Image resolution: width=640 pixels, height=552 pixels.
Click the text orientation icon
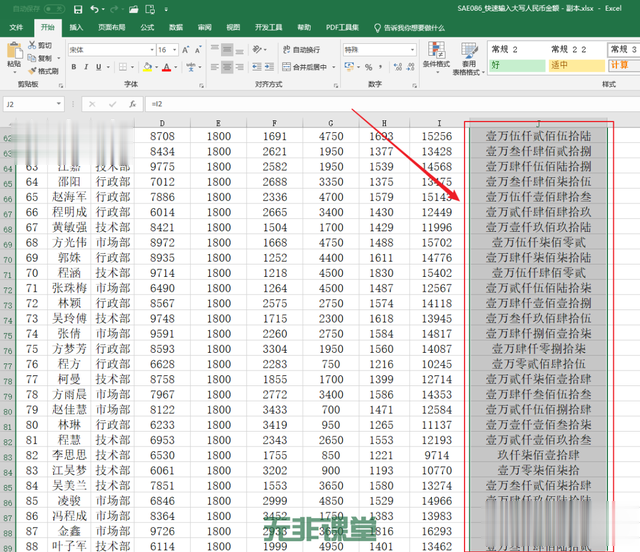click(x=257, y=50)
